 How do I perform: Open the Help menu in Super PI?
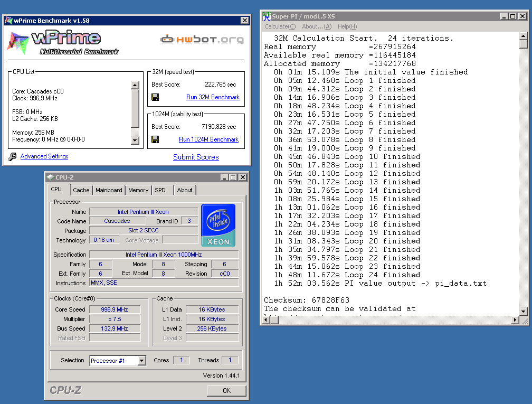point(347,26)
